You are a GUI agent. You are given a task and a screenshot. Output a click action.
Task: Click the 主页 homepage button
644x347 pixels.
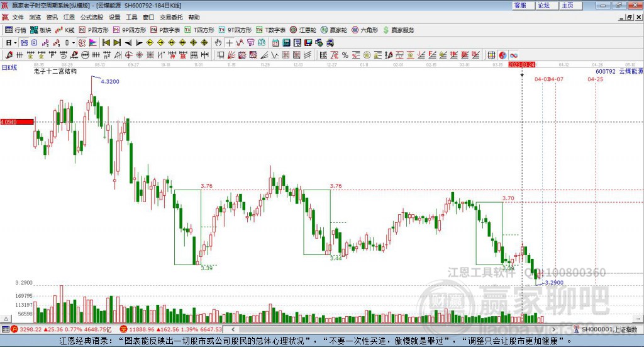point(570,5)
